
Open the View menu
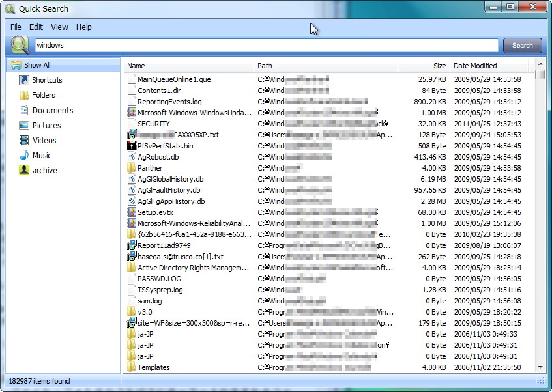point(59,27)
